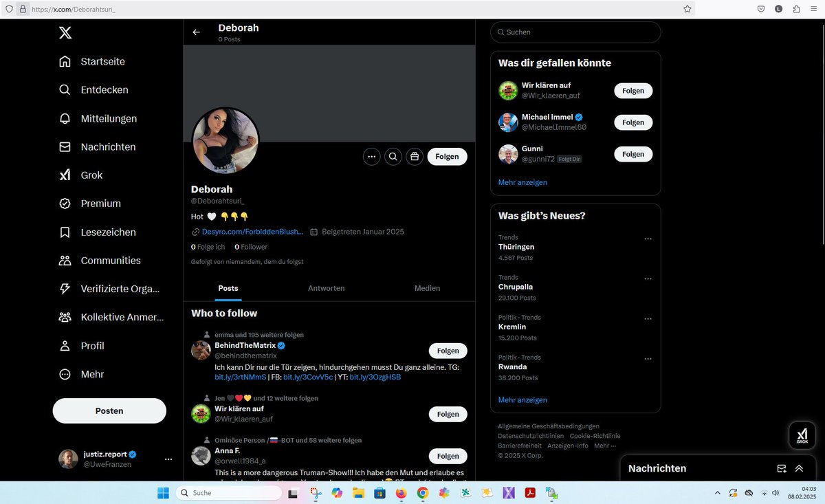Switch to the Antworten tab
This screenshot has height=504, width=825.
click(327, 288)
